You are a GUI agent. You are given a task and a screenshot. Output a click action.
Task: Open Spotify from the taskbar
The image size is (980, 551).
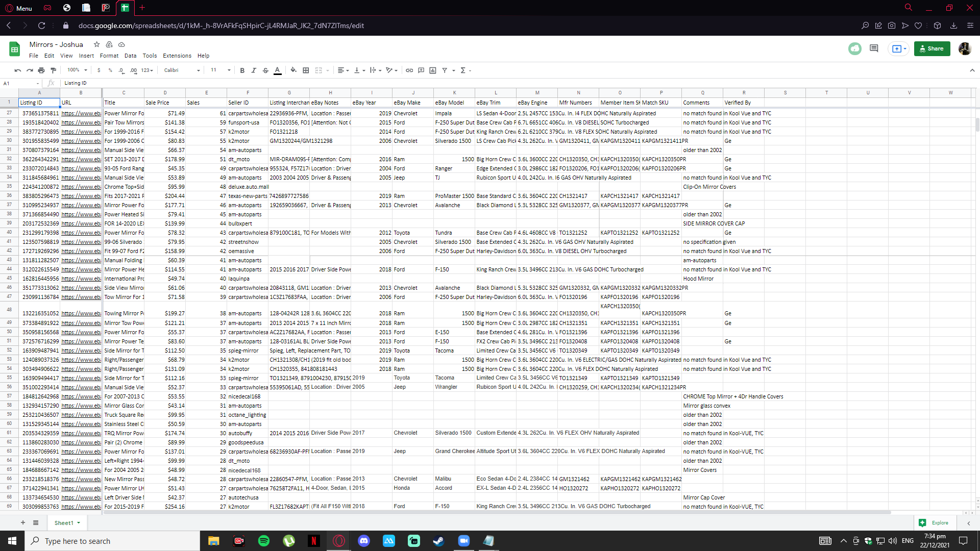tap(264, 541)
